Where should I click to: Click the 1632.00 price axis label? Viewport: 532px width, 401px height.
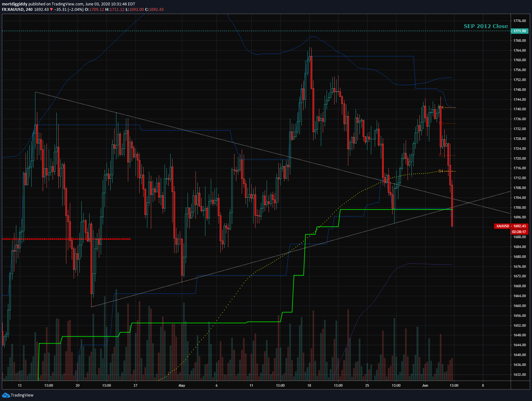pyautogui.click(x=520, y=375)
